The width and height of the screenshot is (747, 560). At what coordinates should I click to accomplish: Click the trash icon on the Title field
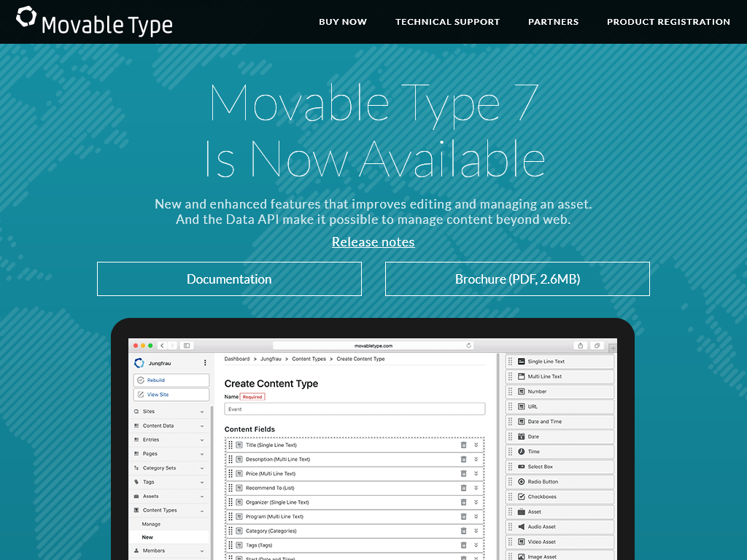pos(462,446)
